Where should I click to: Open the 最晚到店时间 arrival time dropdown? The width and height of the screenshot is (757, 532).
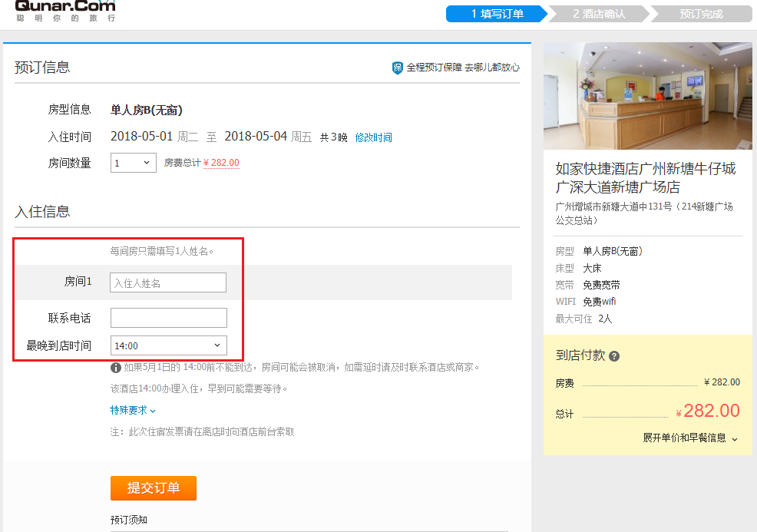pos(168,345)
